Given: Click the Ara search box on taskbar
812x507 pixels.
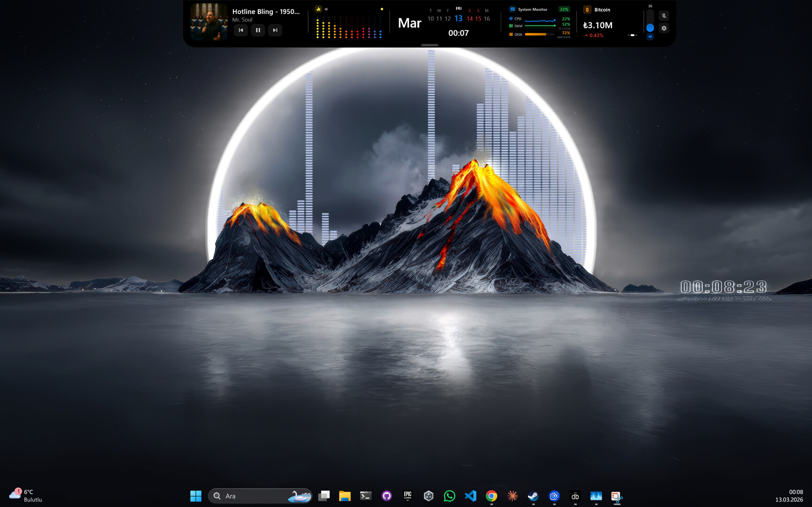Looking at the screenshot, I should [x=254, y=496].
